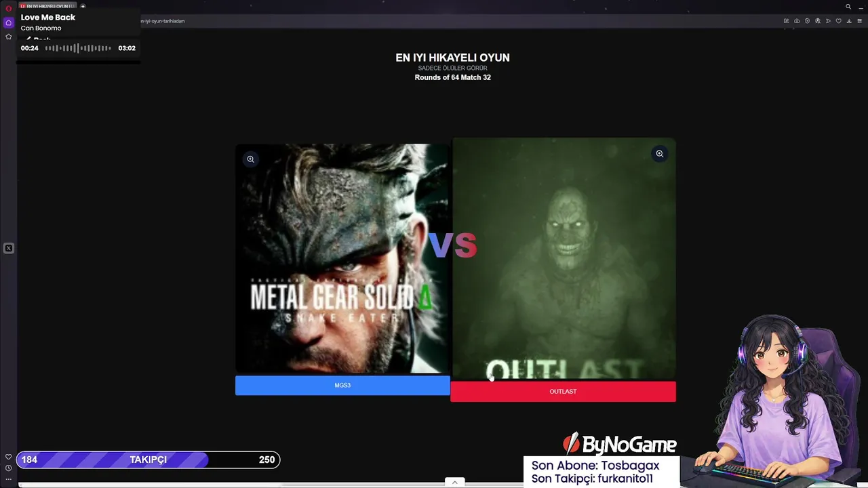Open a new tab with plus button
This screenshot has height=488, width=868.
coord(83,7)
